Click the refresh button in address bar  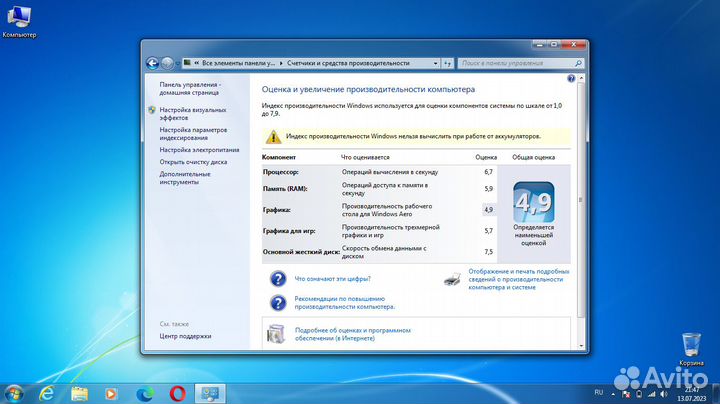coord(447,63)
